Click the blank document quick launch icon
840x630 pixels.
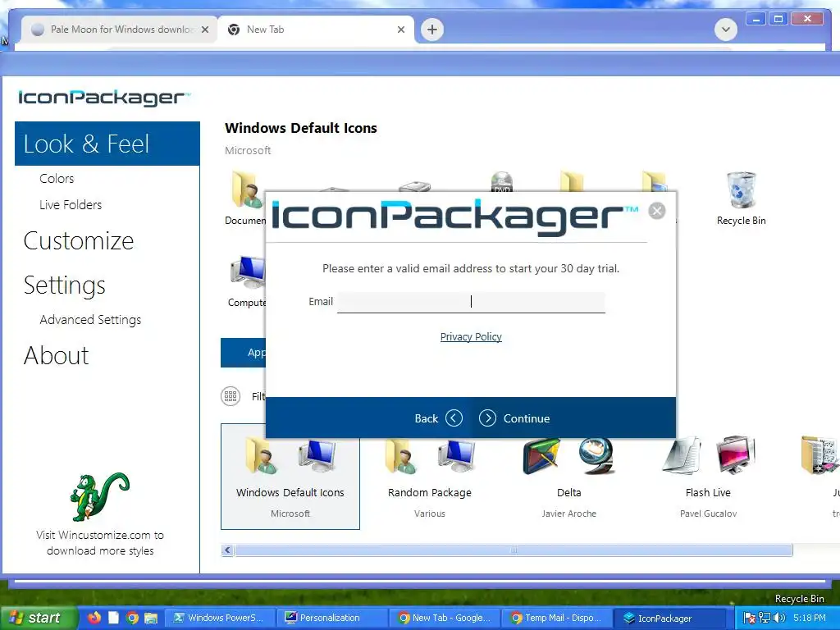113,618
